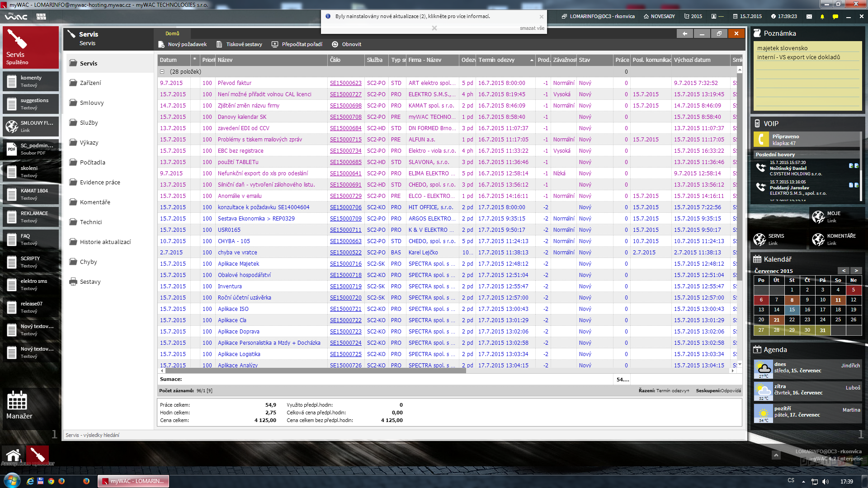The width and height of the screenshot is (868, 488).
Task: Click the Nový požadavek toolbar icon
Action: [x=161, y=44]
